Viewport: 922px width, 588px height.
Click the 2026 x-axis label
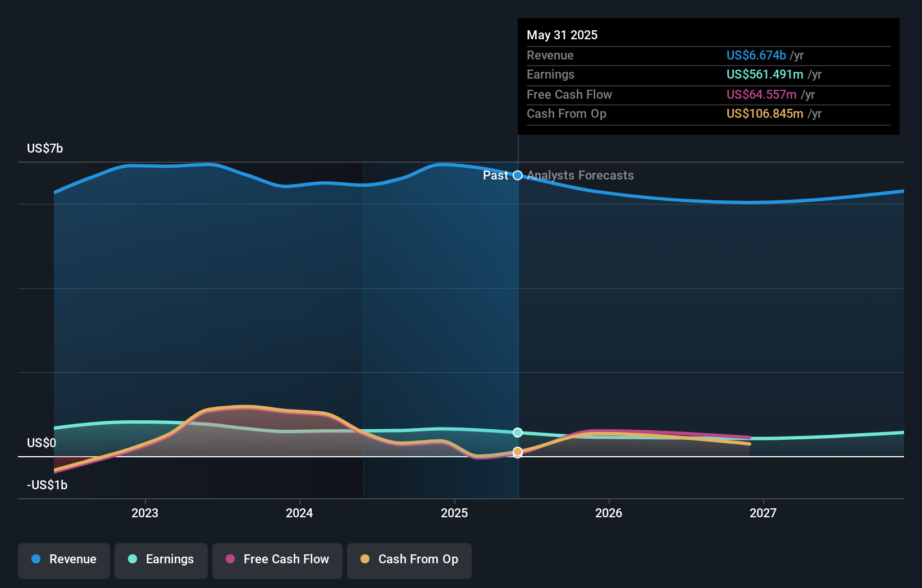point(609,513)
